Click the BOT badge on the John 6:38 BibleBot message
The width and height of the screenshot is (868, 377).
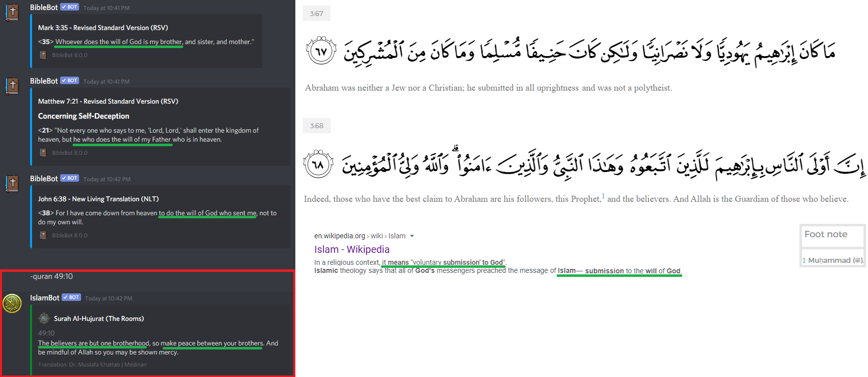click(70, 178)
